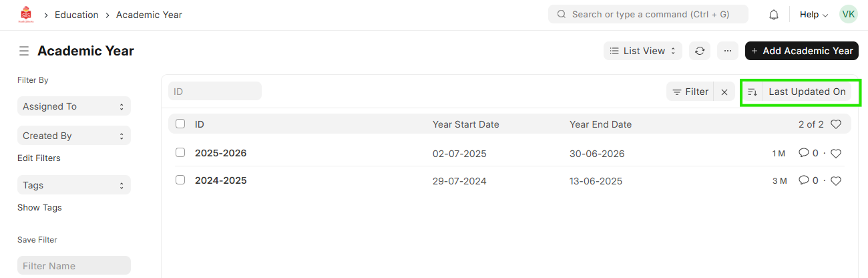Check the select-all header checkbox
Screen dimensions: 868x278
(180, 124)
